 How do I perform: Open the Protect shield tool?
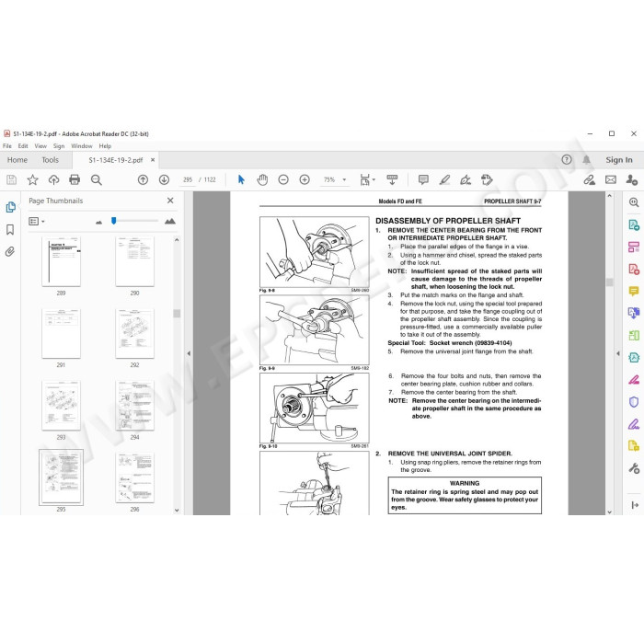[x=634, y=402]
